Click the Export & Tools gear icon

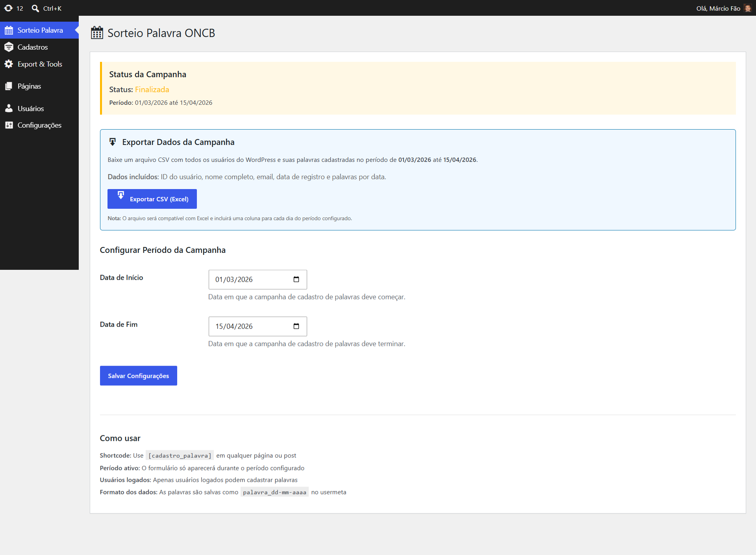coord(9,64)
